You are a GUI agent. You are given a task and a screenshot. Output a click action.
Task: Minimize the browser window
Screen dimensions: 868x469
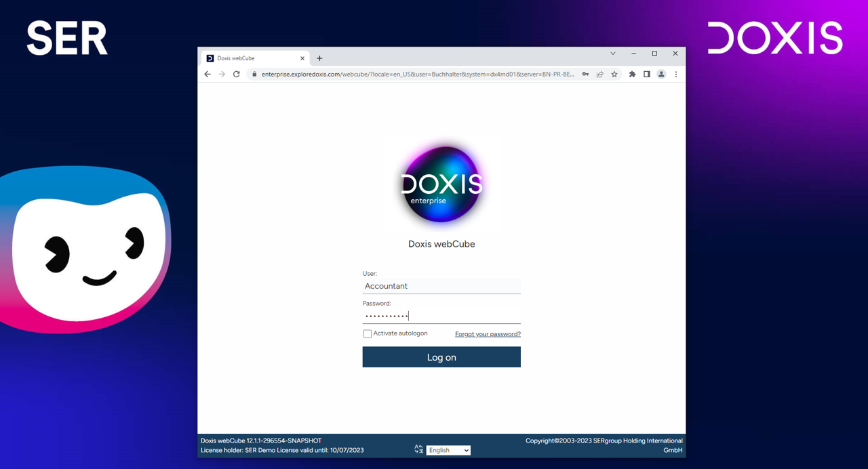pos(633,54)
